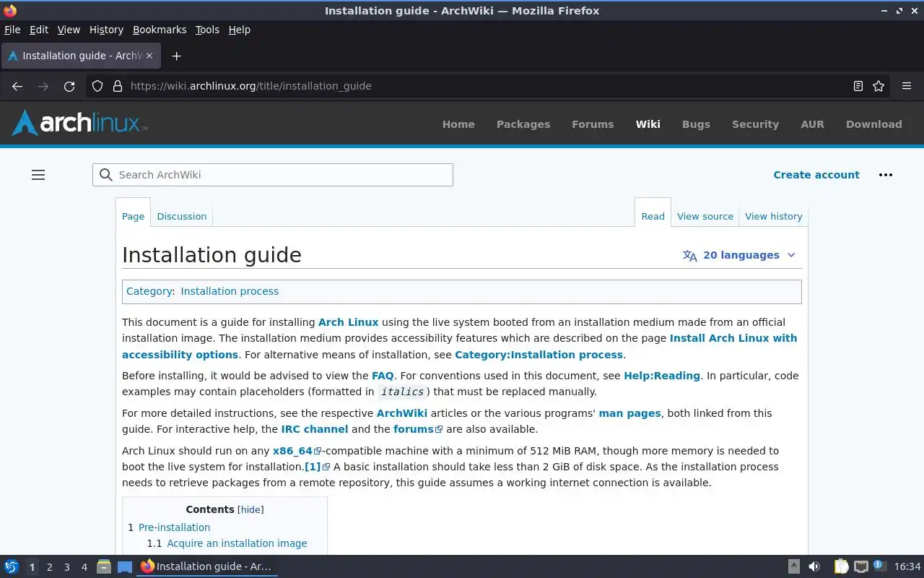Image resolution: width=924 pixels, height=578 pixels.
Task: Open the View menu
Action: (69, 30)
